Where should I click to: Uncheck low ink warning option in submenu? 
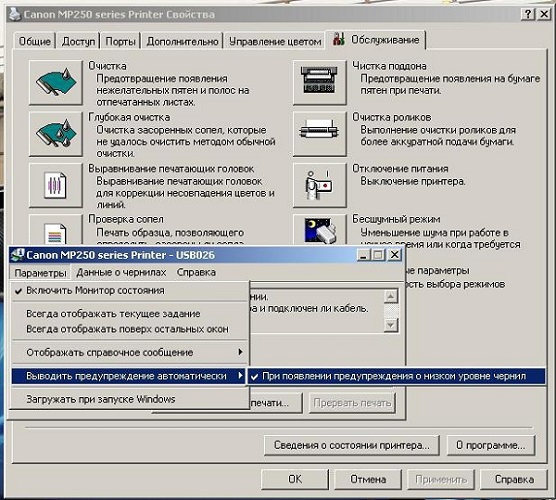(396, 376)
